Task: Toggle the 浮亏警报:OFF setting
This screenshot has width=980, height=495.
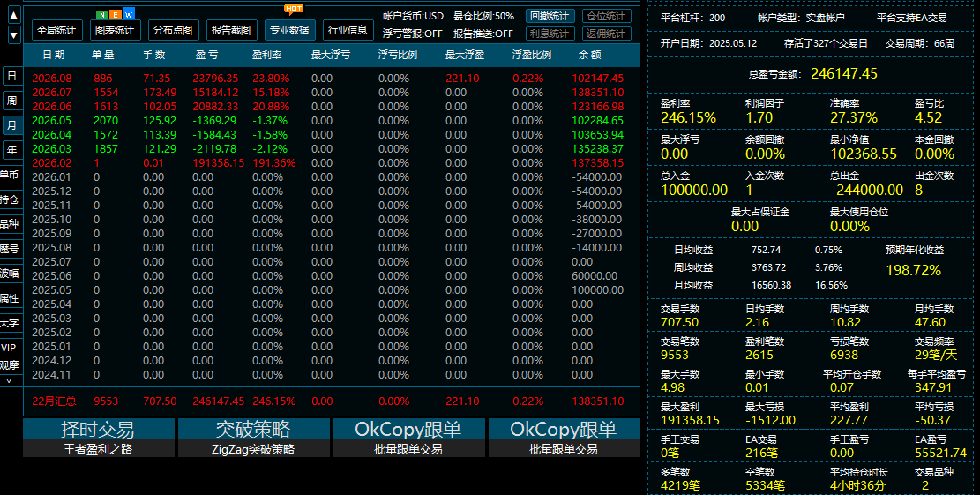Action: (x=413, y=34)
